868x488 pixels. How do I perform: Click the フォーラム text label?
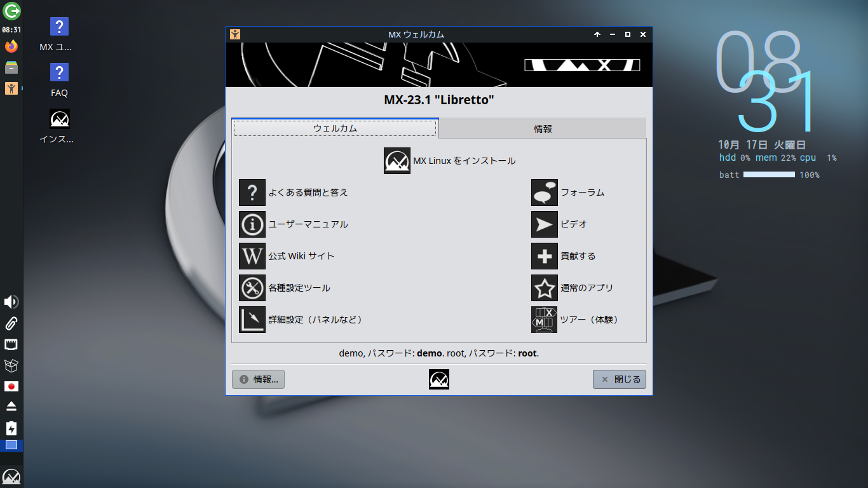click(x=583, y=193)
